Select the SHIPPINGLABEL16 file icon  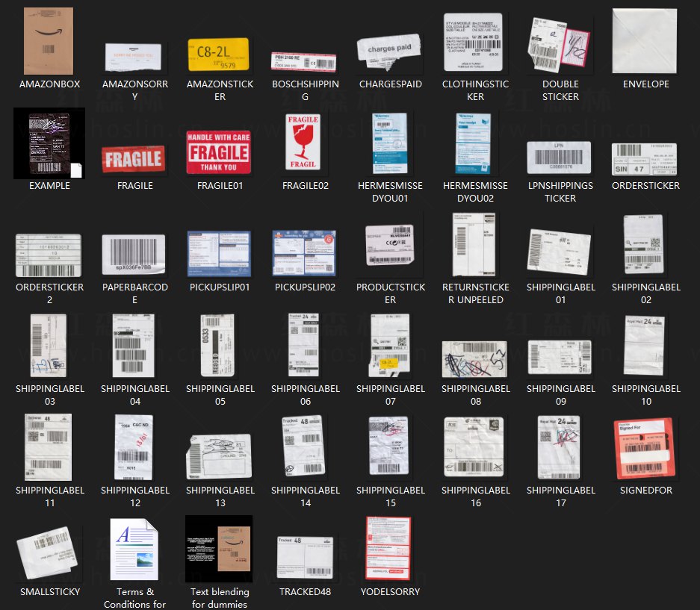point(474,446)
